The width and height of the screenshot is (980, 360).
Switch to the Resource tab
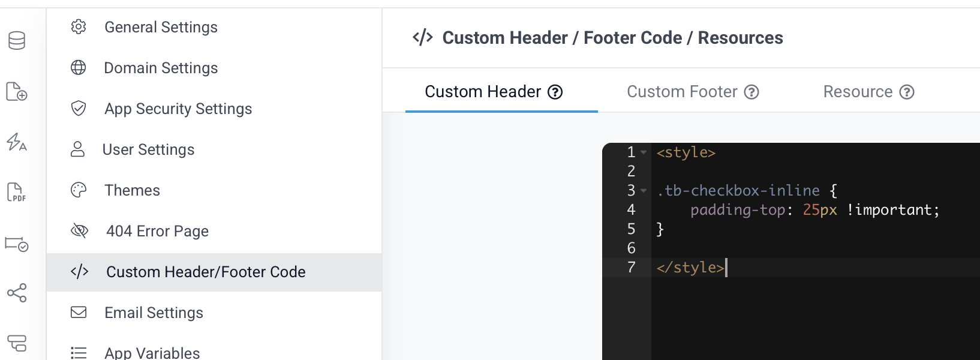tap(857, 92)
